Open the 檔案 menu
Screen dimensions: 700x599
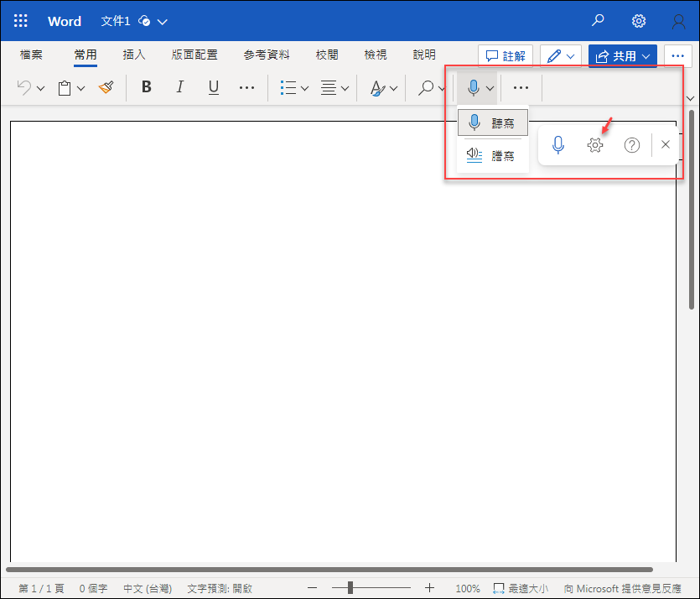(31, 55)
